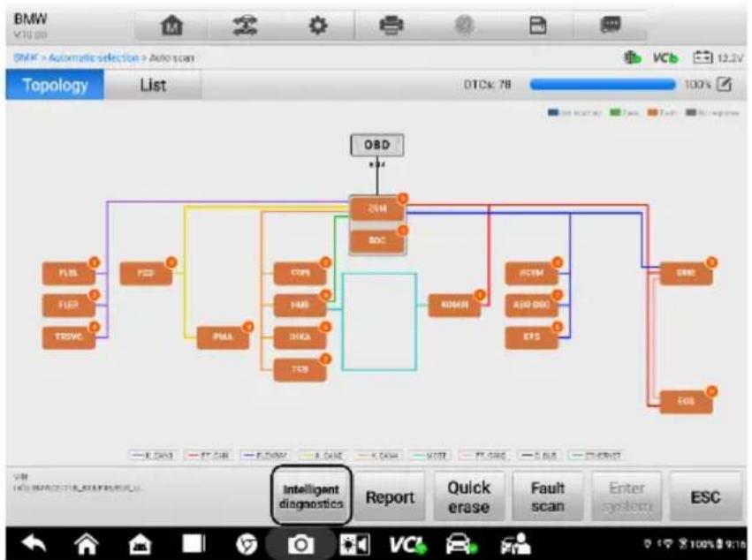This screenshot has width=752, height=560.
Task: Click the Quick erase button
Action: pos(468,496)
